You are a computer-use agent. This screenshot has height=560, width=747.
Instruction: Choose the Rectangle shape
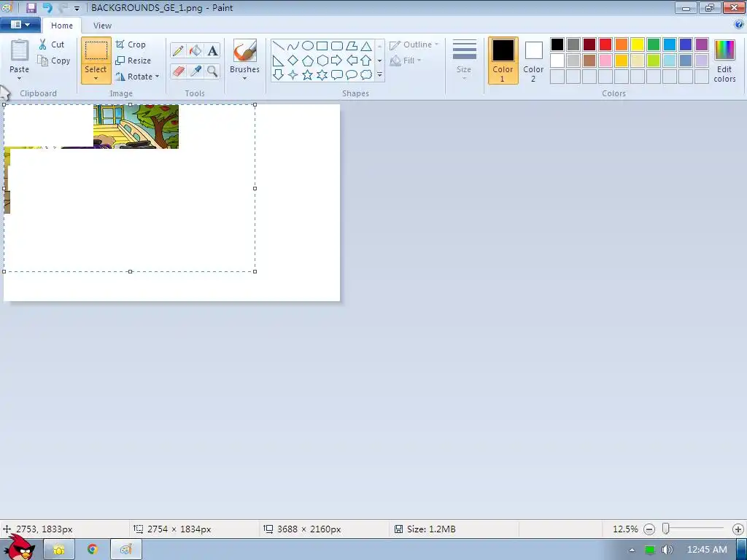click(322, 46)
